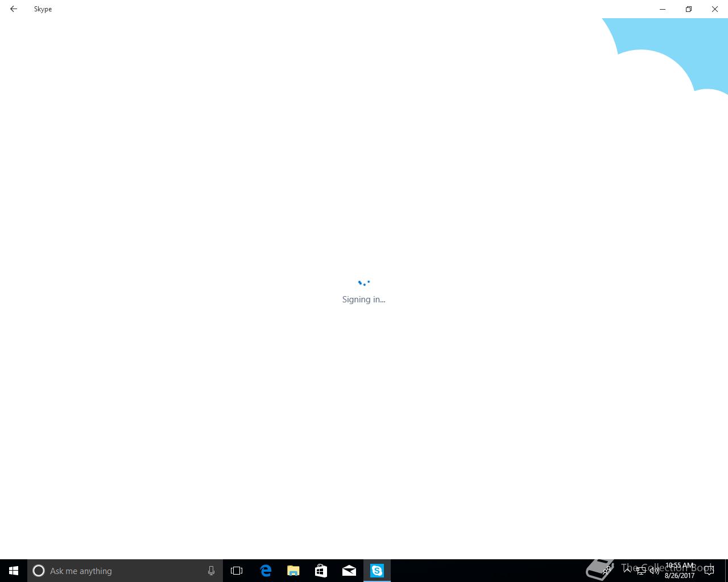Open Task View from the taskbar
Viewport: 728px width, 582px height.
tap(237, 571)
